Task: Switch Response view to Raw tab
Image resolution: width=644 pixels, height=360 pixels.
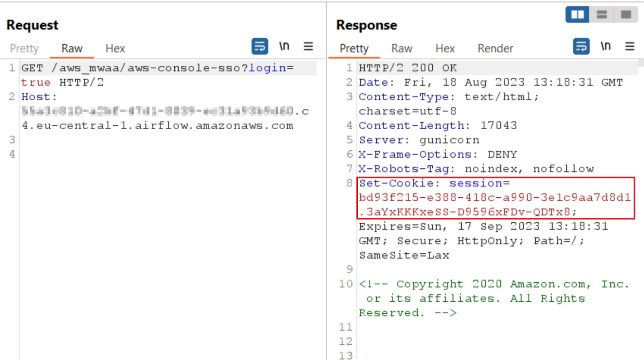Action: [402, 49]
